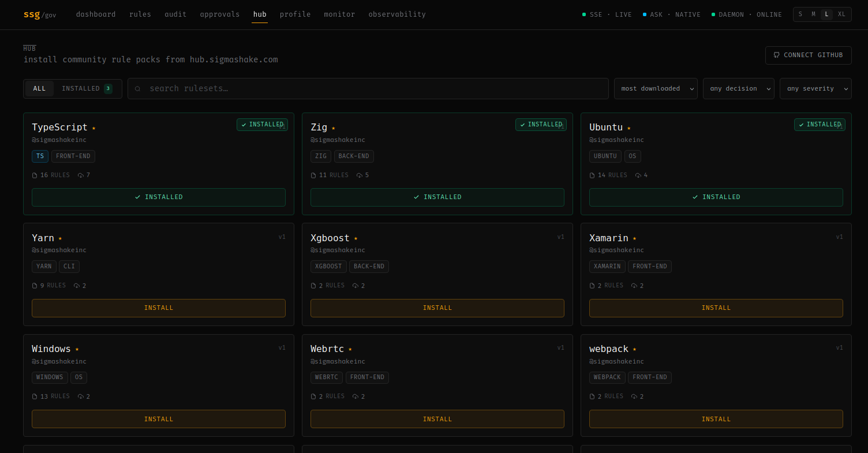
Task: Click the search rulesets input field
Action: click(x=368, y=89)
